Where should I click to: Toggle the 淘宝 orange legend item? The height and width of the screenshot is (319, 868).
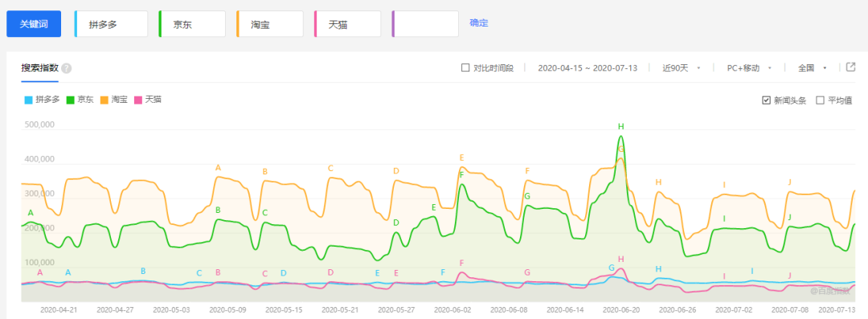[113, 100]
